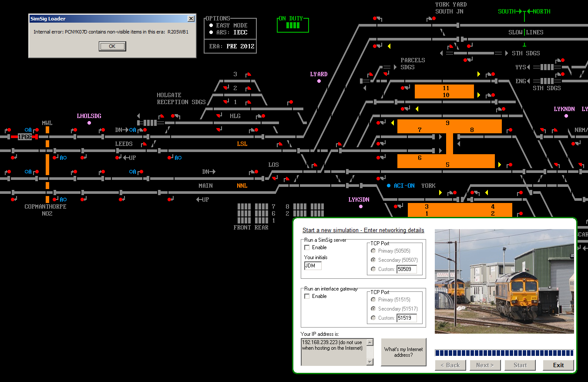588x382 pixels.
Task: Enable the Run a SimSig server checkbox
Action: pyautogui.click(x=307, y=247)
